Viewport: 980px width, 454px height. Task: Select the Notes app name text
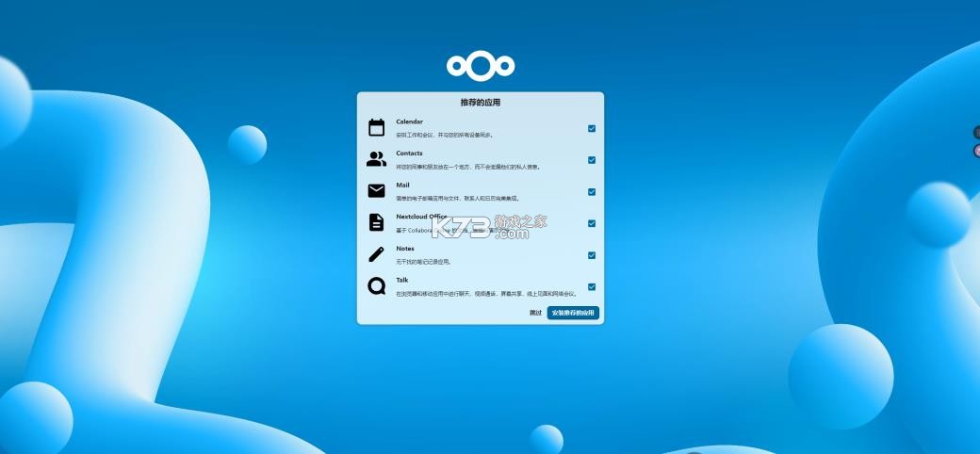[405, 249]
